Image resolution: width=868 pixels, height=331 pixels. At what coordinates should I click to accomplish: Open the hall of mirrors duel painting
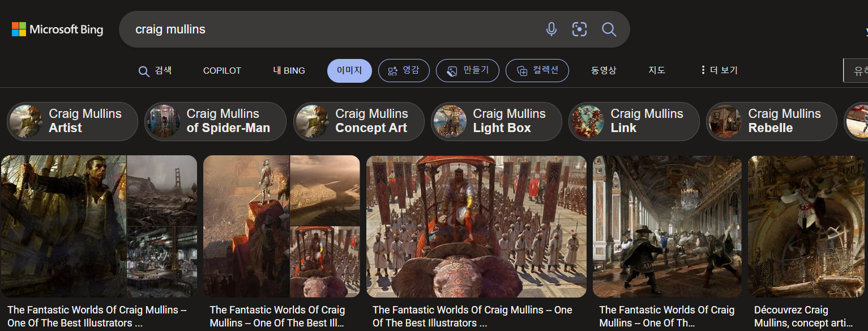tap(667, 227)
